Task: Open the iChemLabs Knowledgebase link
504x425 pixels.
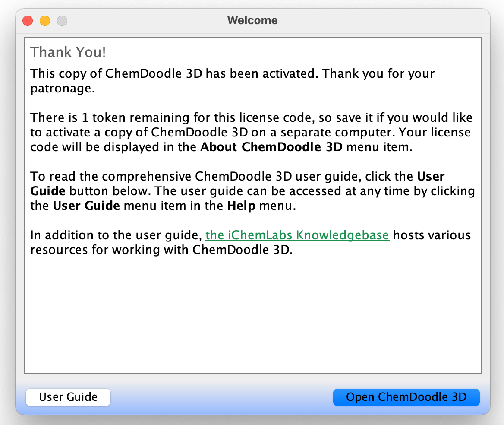Action: (297, 235)
